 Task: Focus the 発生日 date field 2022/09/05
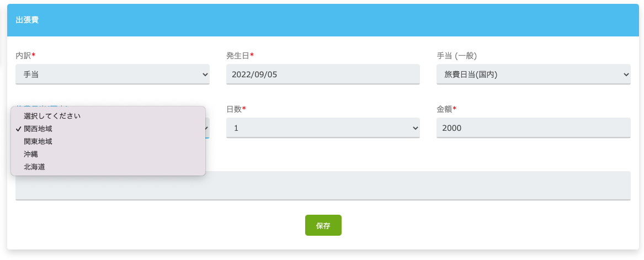point(323,75)
